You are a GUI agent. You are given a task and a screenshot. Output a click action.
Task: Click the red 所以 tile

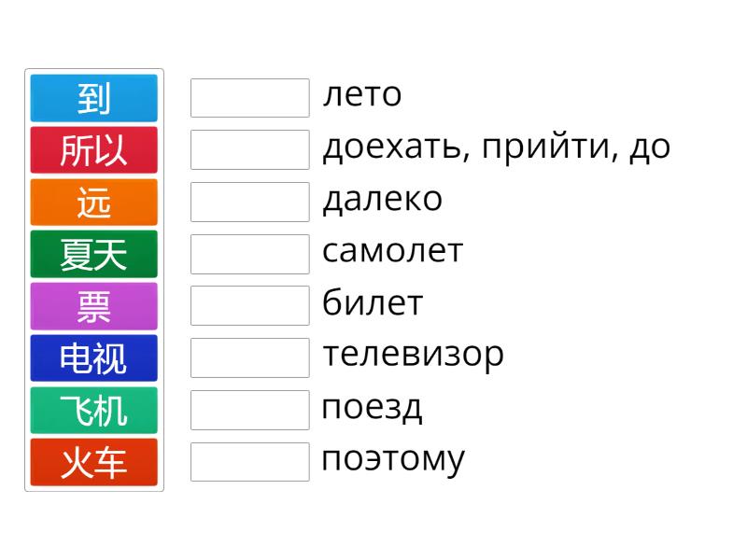click(x=94, y=150)
